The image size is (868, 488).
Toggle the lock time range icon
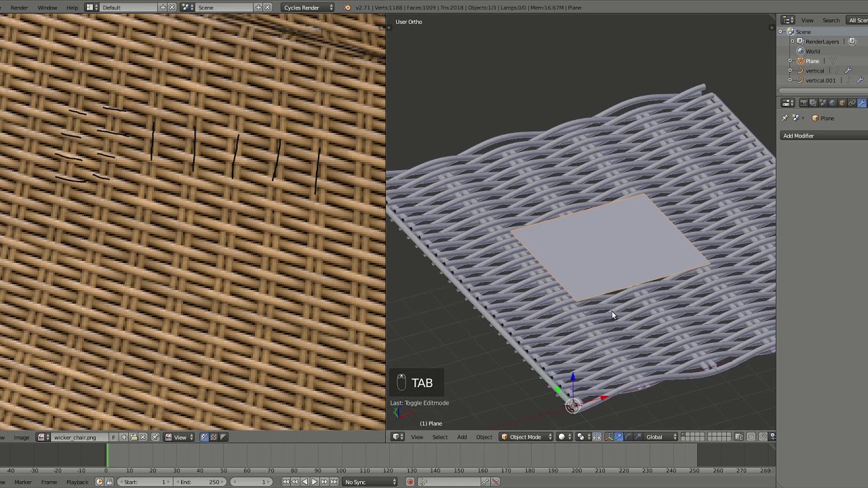[108, 482]
